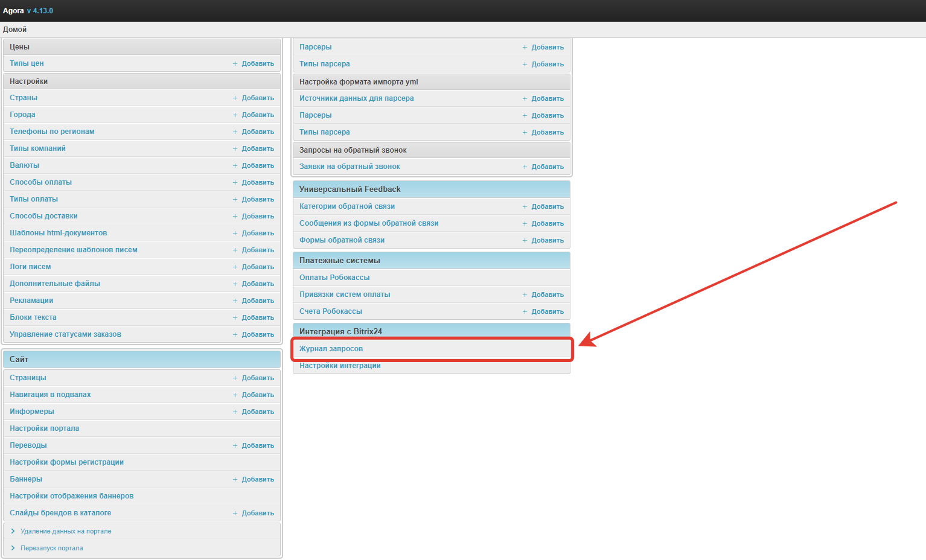Click the plus icon for Заявки на обратный звонок

tap(525, 167)
